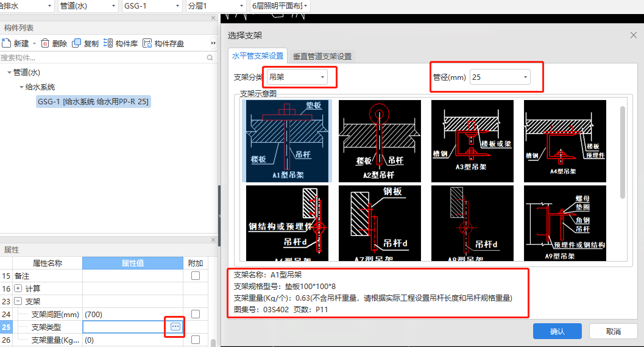Image resolution: width=644 pixels, height=347 pixels.
Task: Click the 取消 button
Action: (x=613, y=331)
